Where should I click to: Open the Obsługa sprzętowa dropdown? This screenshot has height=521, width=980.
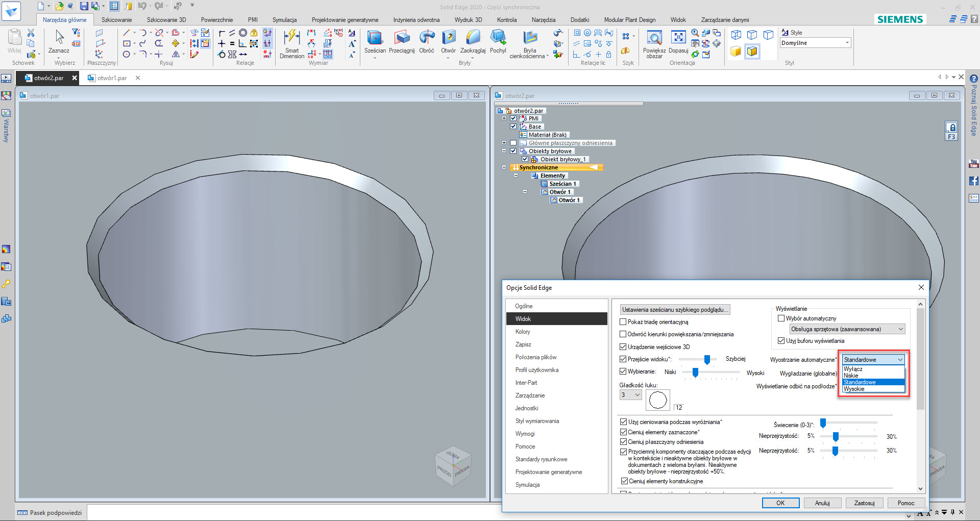click(847, 329)
